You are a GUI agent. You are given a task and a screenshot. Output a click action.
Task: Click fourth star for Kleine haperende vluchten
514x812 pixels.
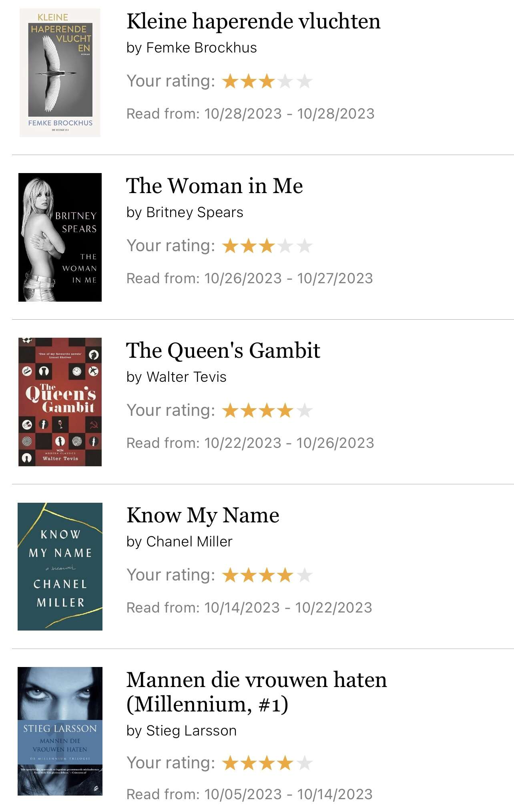coord(285,81)
